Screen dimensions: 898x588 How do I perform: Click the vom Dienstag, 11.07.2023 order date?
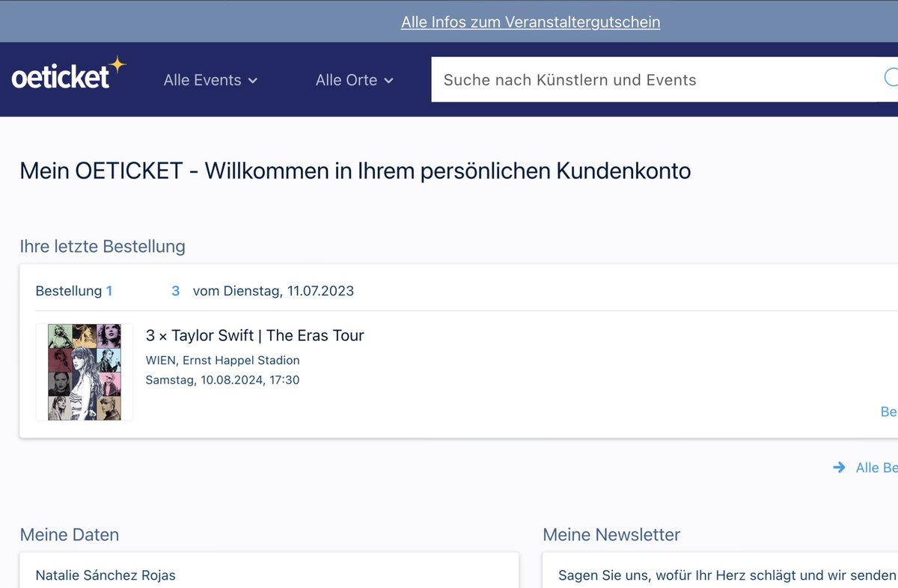click(273, 291)
